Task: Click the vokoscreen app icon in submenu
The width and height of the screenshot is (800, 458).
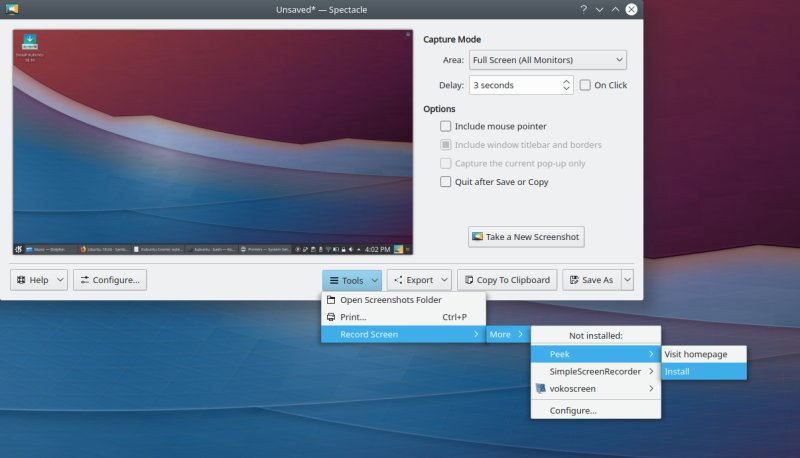Action: 541,388
